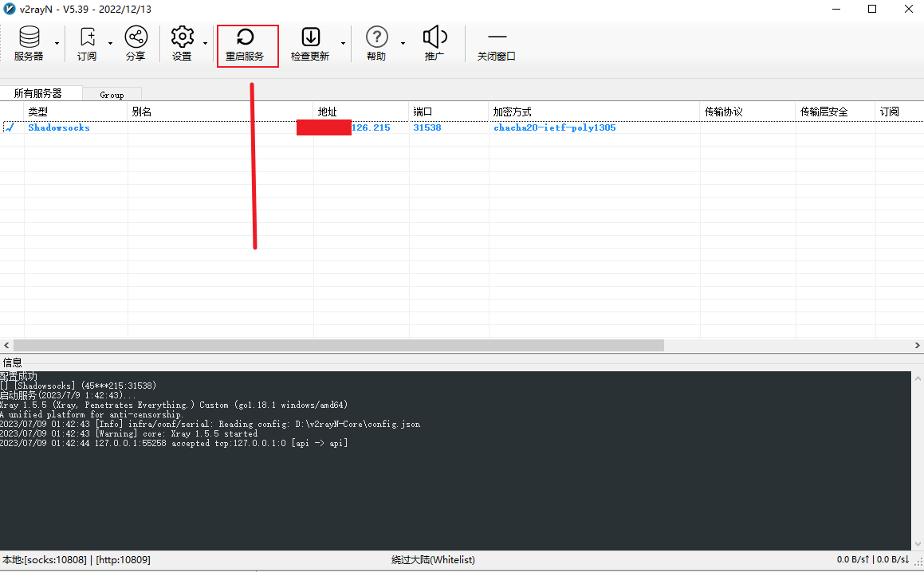This screenshot has height=572, width=924.
Task: Click 检查更新 check update icon
Action: 310,44
